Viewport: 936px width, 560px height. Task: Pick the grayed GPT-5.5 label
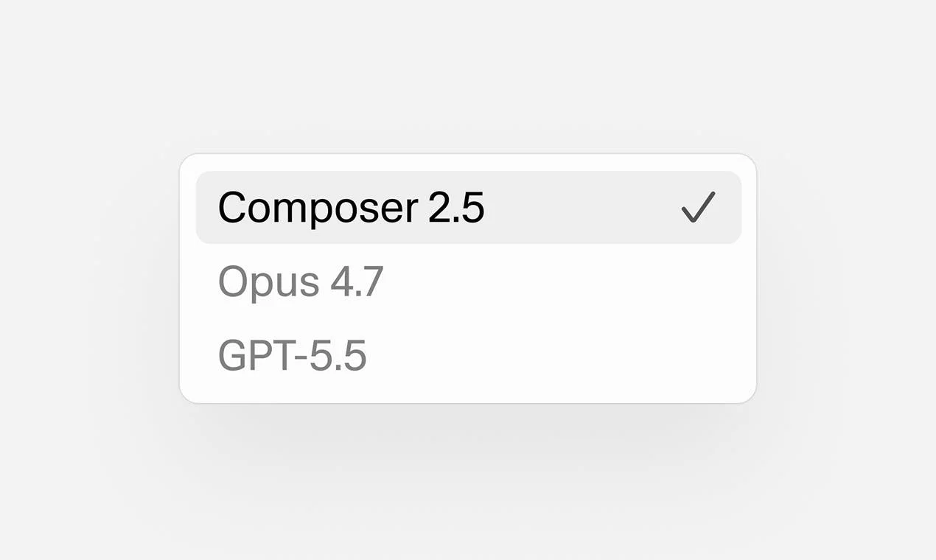pyautogui.click(x=293, y=355)
